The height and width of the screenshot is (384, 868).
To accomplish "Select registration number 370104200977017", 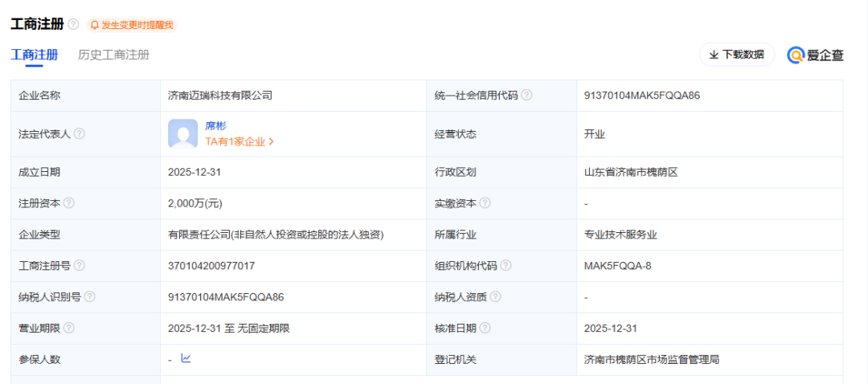I will coord(211,266).
